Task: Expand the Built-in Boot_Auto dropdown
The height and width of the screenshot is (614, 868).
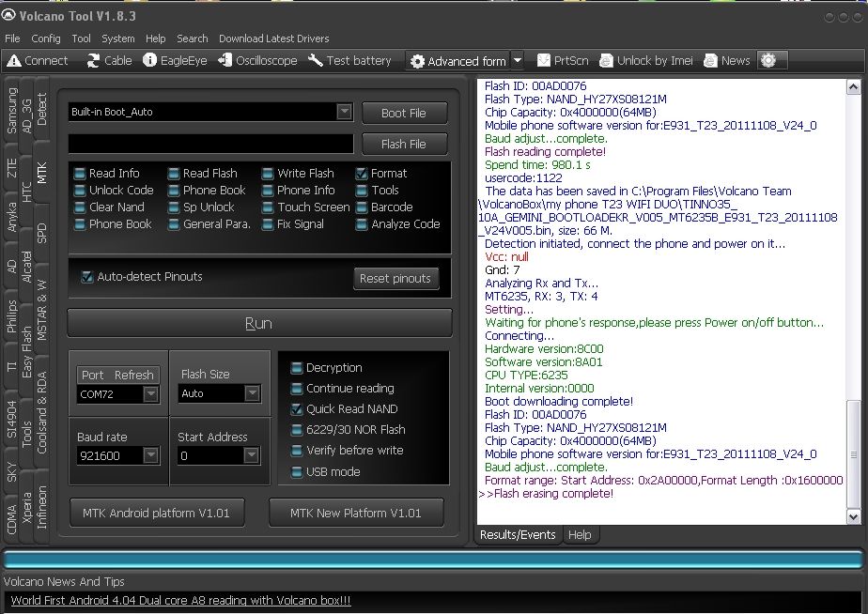Action: pyautogui.click(x=344, y=112)
